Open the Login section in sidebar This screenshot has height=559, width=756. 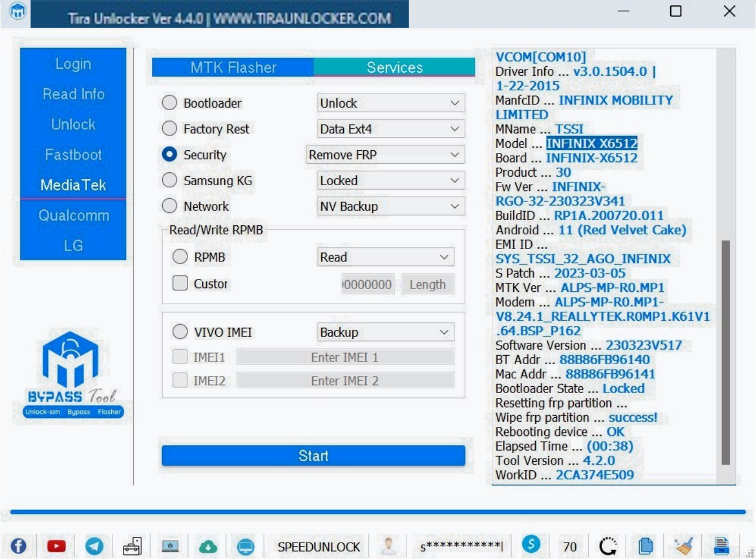tap(73, 64)
